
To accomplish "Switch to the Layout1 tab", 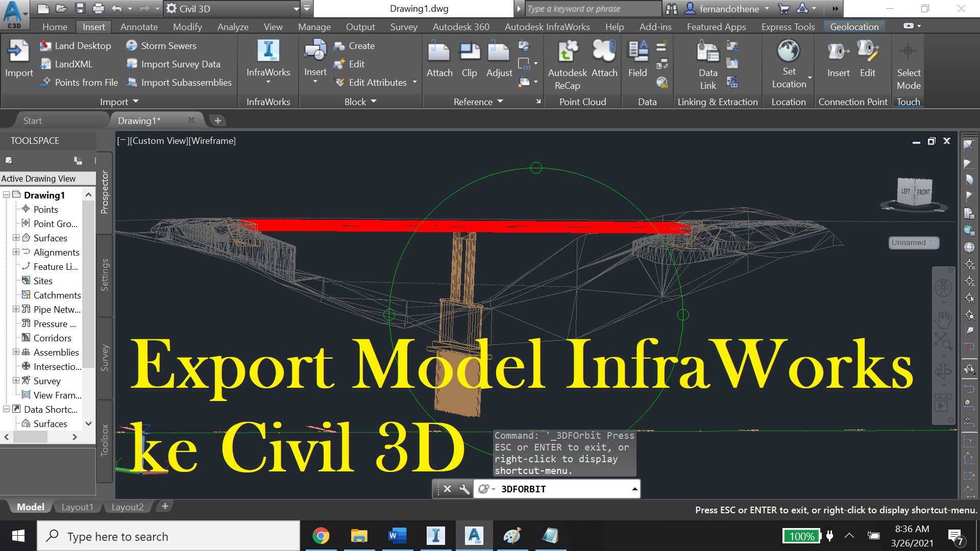I will click(78, 507).
